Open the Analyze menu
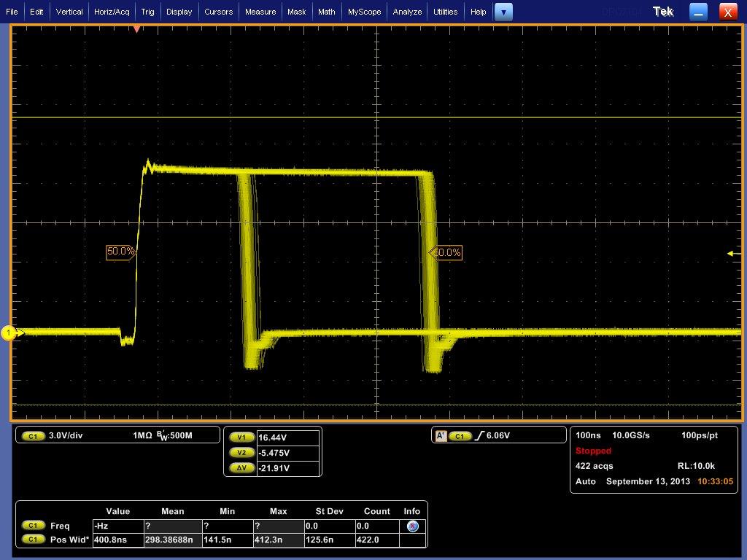Viewport: 747px width, 560px height. click(x=407, y=12)
